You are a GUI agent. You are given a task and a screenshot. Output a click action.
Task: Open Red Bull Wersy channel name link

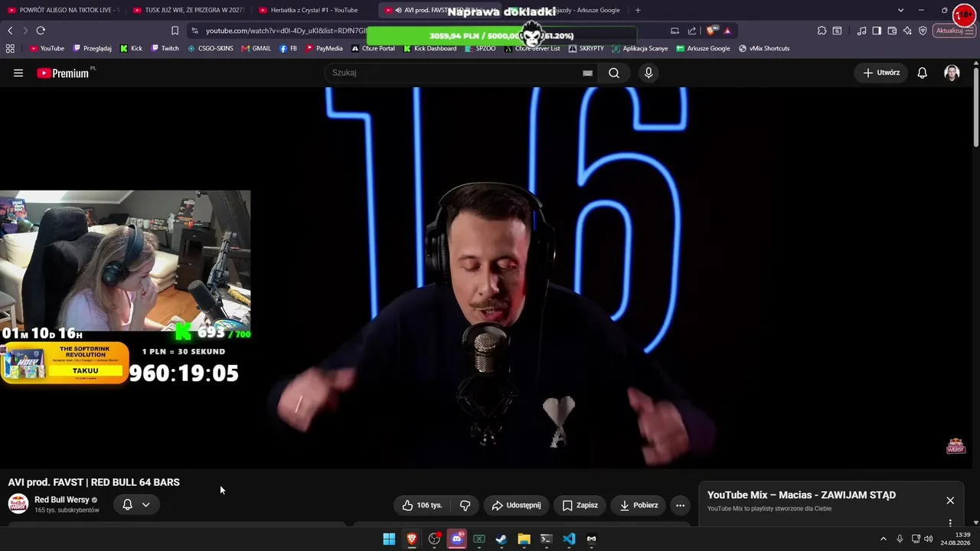pos(62,500)
